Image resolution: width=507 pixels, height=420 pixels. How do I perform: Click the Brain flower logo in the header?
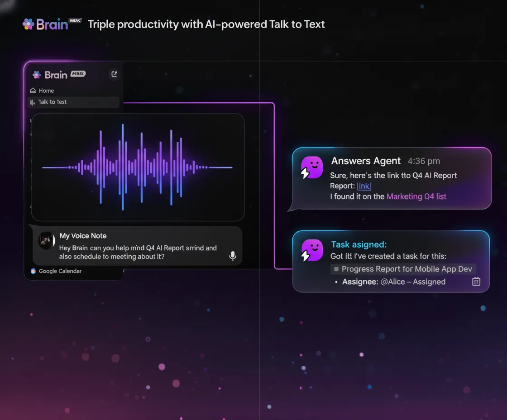pyautogui.click(x=28, y=24)
